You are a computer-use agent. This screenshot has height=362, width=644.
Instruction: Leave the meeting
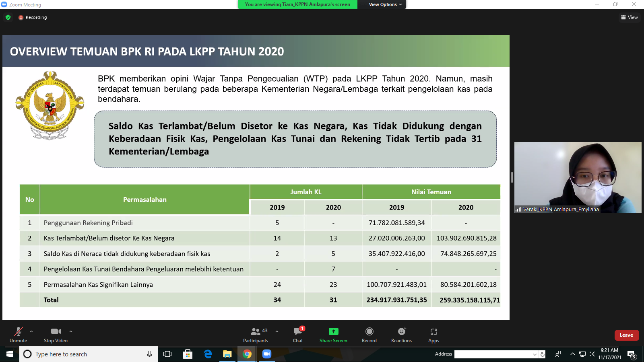(x=626, y=335)
